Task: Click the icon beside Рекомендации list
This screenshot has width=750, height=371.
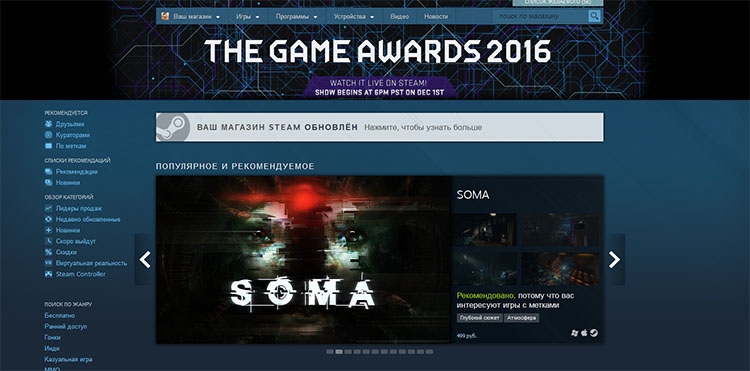Action: point(48,172)
